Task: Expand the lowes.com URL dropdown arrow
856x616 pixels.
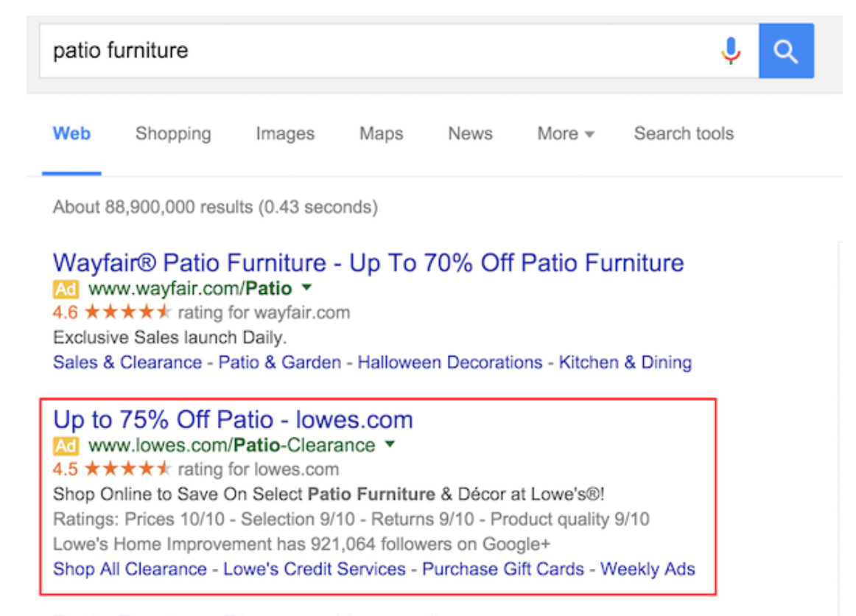Action: click(x=390, y=444)
